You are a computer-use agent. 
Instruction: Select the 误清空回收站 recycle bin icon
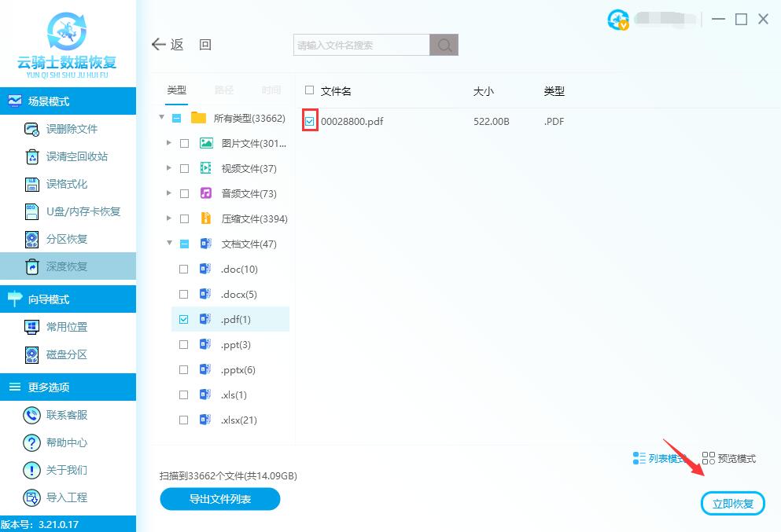[x=32, y=156]
